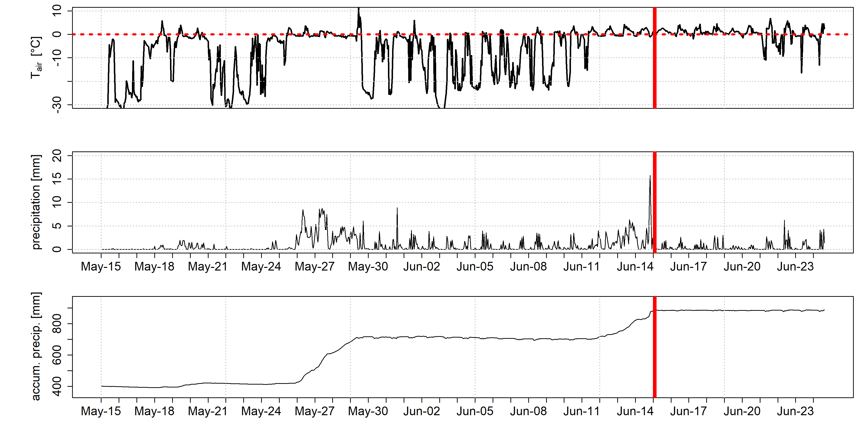Click 'May-27' below the accumulated precipitation panel

coord(315,411)
